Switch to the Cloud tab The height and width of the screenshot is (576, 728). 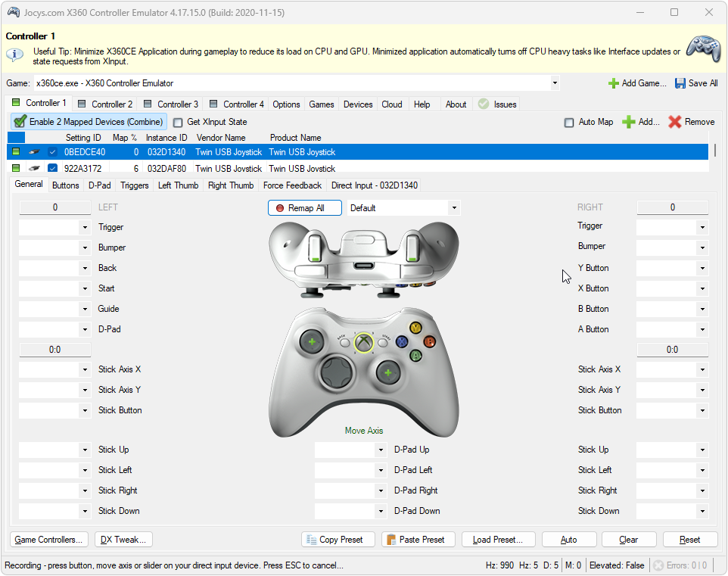pyautogui.click(x=392, y=104)
